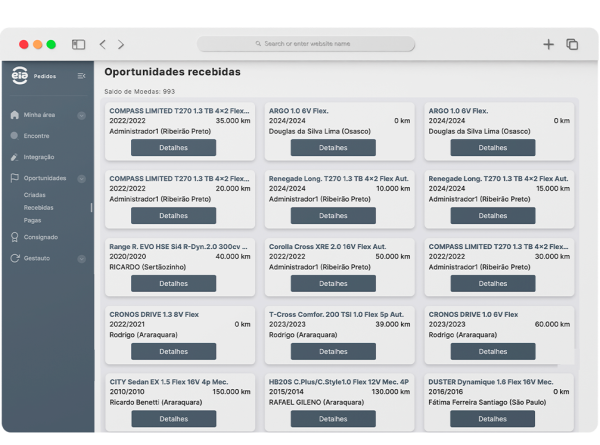The height and width of the screenshot is (445, 600).
Task: Click Oportunidades recebidas heading
Action: (x=173, y=72)
